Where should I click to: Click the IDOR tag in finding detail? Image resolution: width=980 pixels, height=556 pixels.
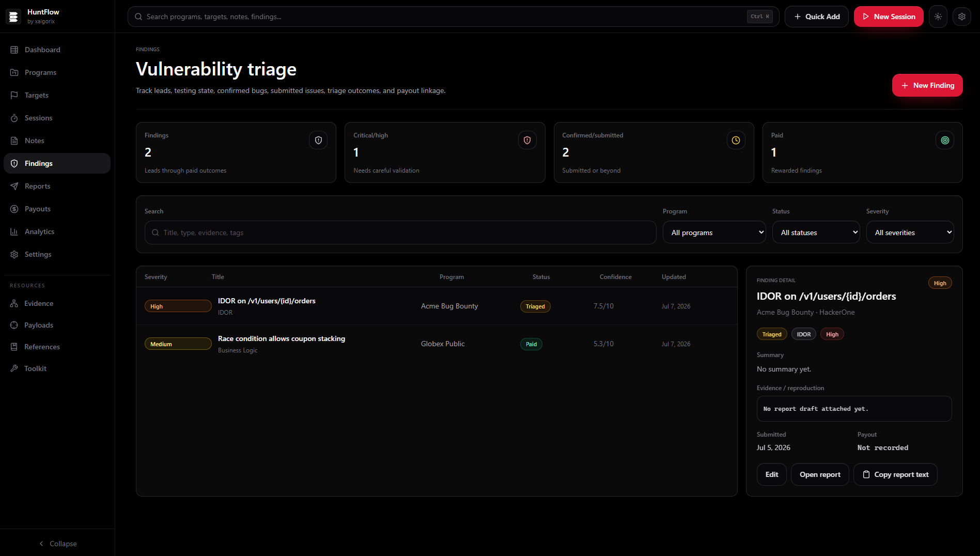(803, 334)
